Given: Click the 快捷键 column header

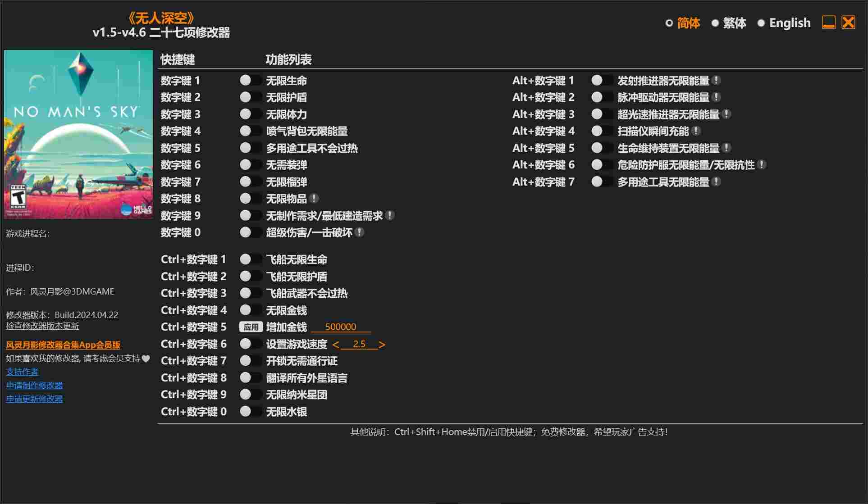Looking at the screenshot, I should pyautogui.click(x=178, y=59).
